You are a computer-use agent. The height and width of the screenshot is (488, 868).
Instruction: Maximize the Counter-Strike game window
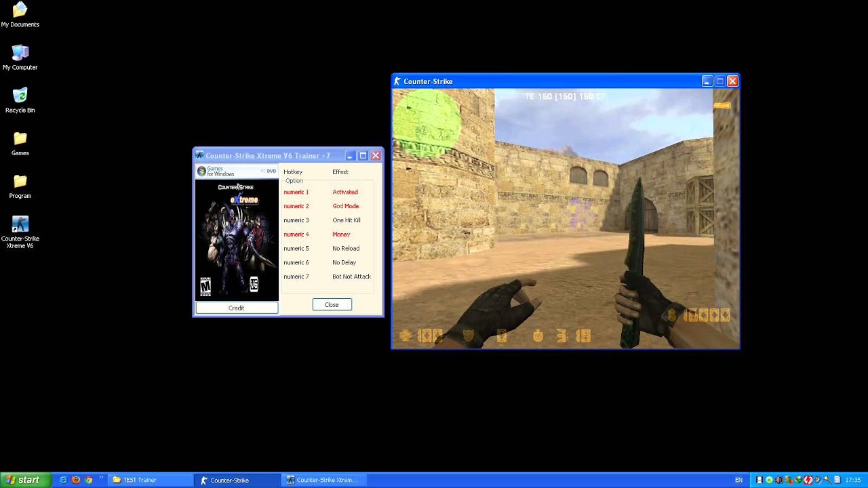tap(719, 81)
